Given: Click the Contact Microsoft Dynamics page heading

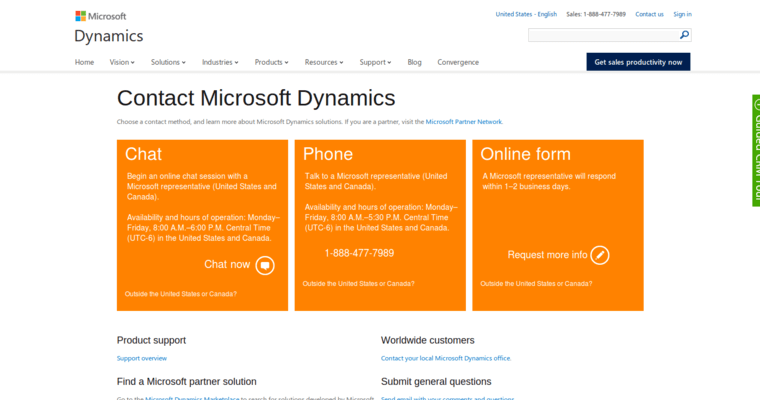Looking at the screenshot, I should [256, 98].
